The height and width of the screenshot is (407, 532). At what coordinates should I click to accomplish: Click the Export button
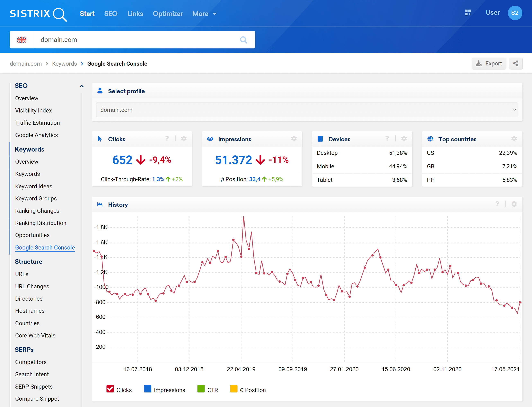(489, 63)
